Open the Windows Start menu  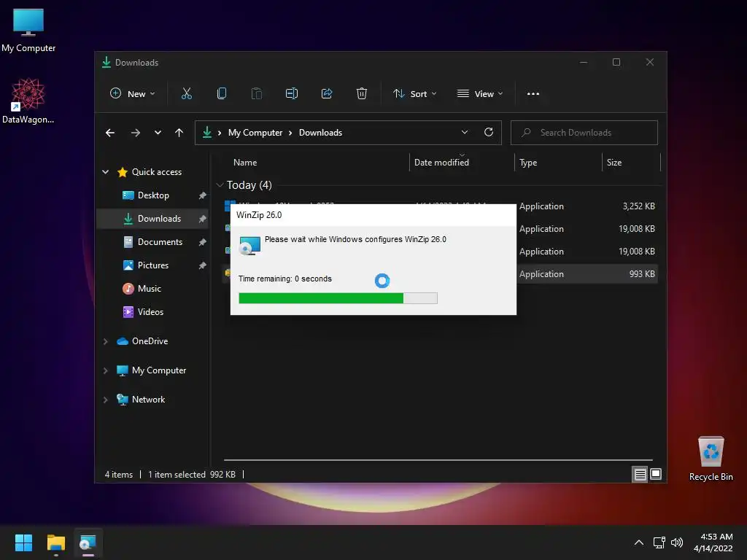click(x=23, y=542)
